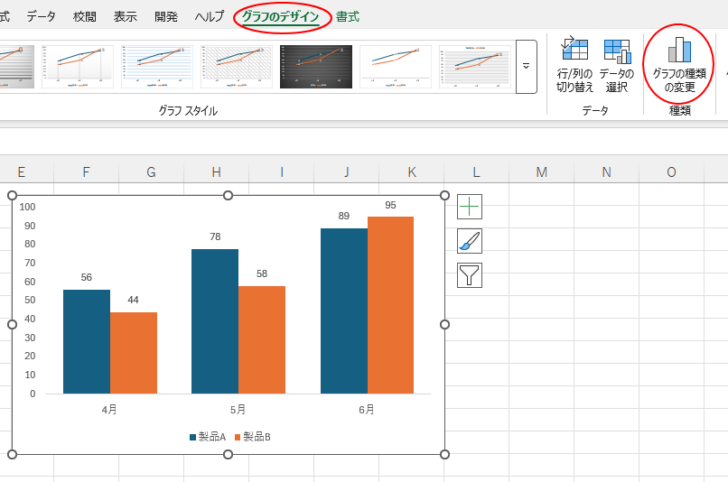The width and height of the screenshot is (728, 482).
Task: Open the Chart Elements plus button
Action: pos(469,207)
